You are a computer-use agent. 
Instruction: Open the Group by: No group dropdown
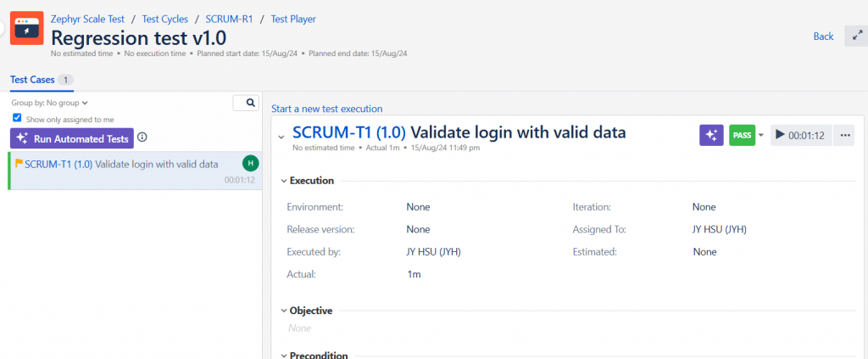[50, 103]
